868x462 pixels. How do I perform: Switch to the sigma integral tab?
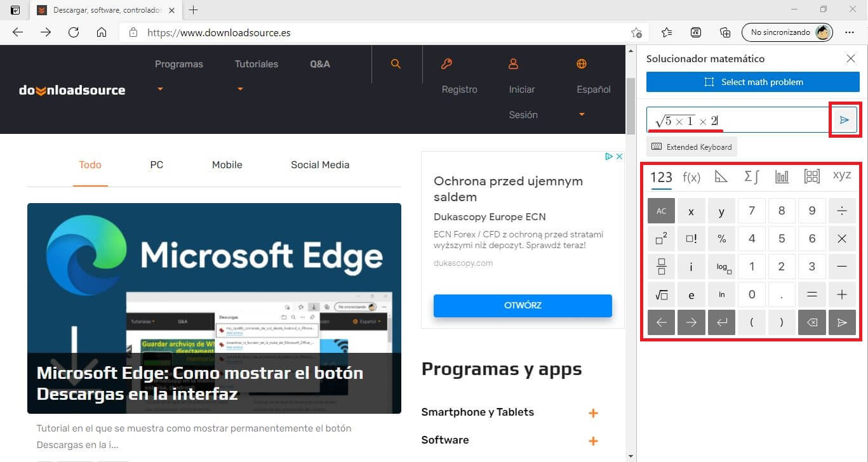(x=751, y=177)
